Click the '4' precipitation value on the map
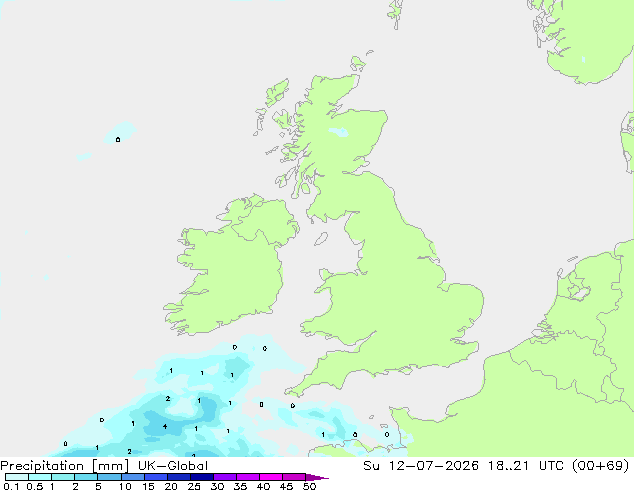Screen dimensions: 634x490 coord(165,427)
